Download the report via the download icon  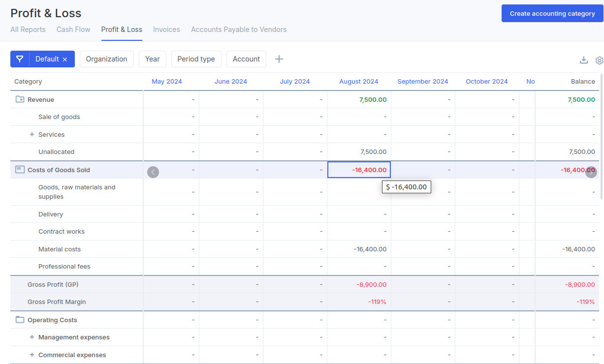[x=584, y=60]
